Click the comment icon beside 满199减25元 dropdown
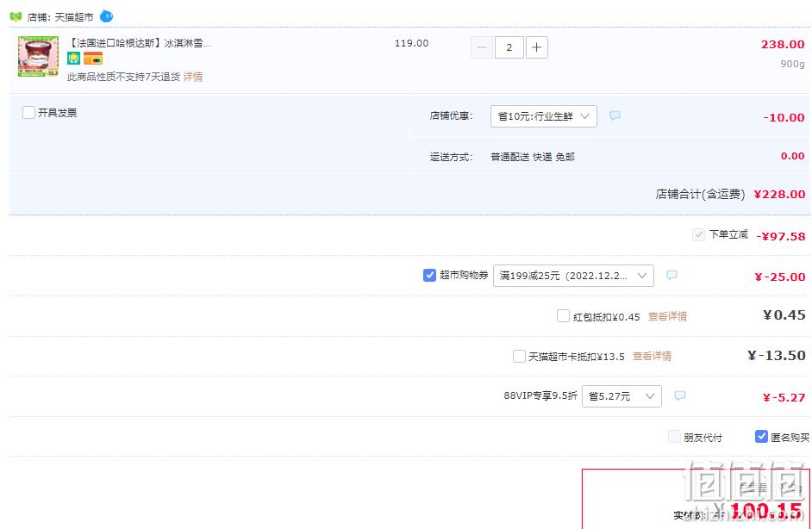Screen dimensions: 812x529 (671, 275)
